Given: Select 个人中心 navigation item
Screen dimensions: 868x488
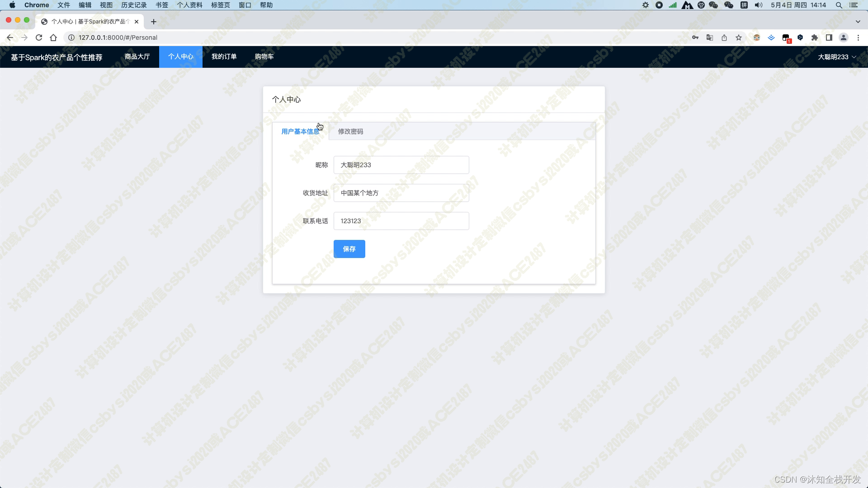Looking at the screenshot, I should pyautogui.click(x=181, y=56).
